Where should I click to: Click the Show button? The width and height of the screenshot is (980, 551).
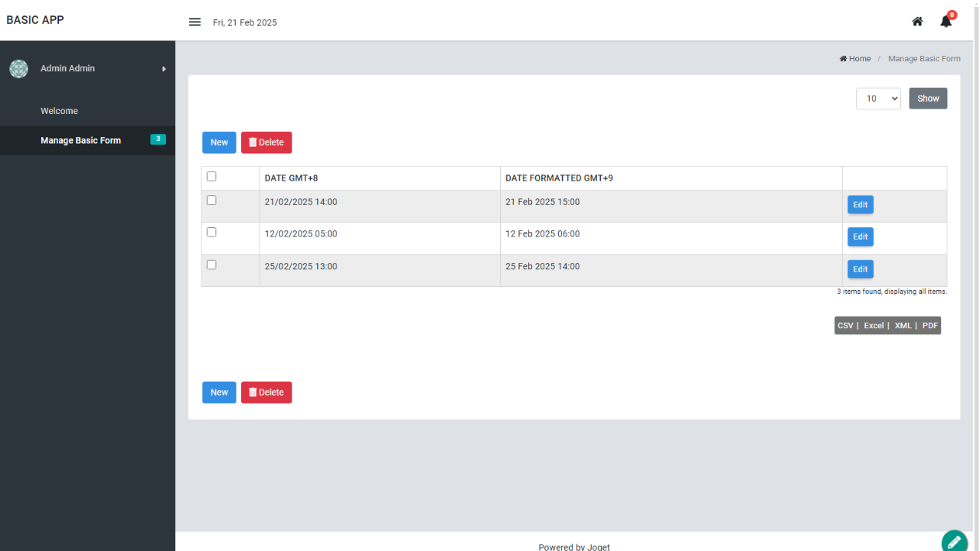tap(928, 99)
